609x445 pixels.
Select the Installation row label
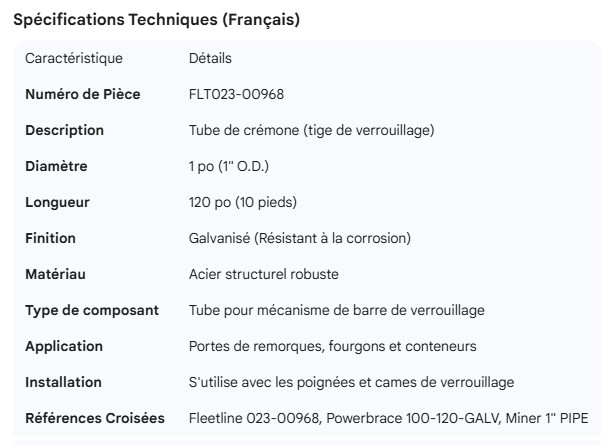[63, 382]
